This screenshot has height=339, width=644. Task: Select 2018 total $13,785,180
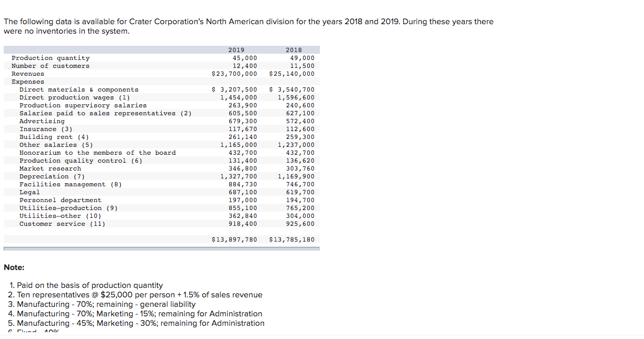(291, 240)
